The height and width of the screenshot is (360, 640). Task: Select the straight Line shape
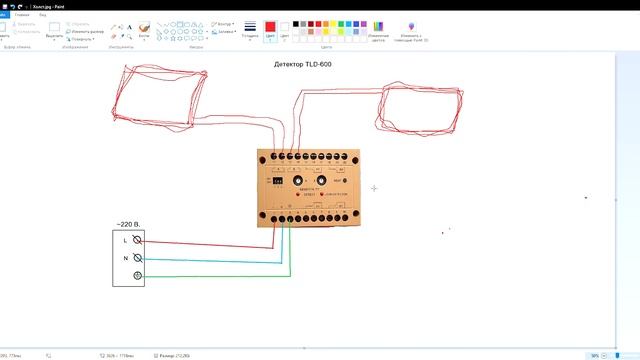point(159,25)
